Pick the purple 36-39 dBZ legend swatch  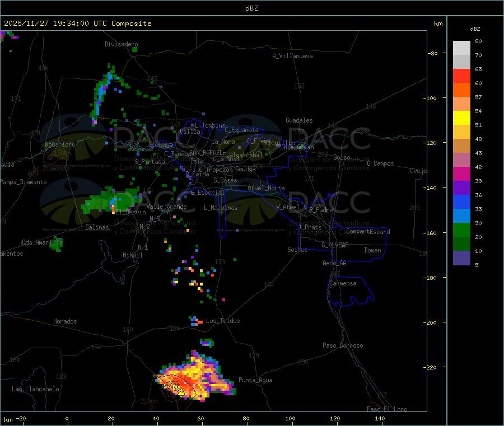(461, 188)
